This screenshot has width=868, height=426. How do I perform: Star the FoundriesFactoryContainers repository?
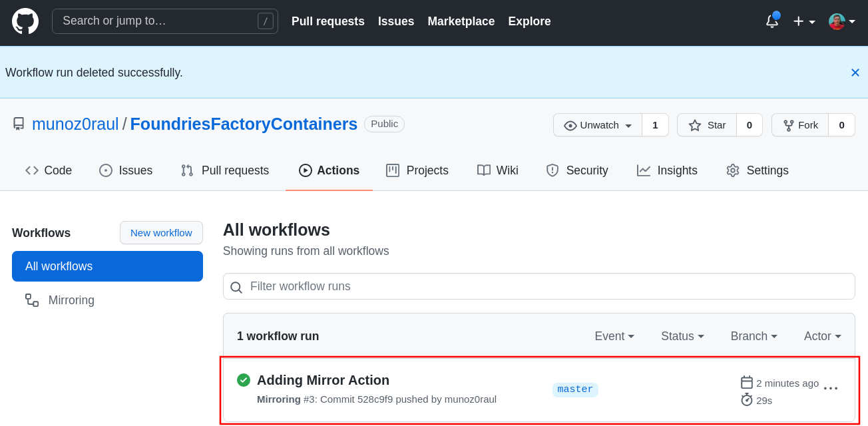pos(707,125)
